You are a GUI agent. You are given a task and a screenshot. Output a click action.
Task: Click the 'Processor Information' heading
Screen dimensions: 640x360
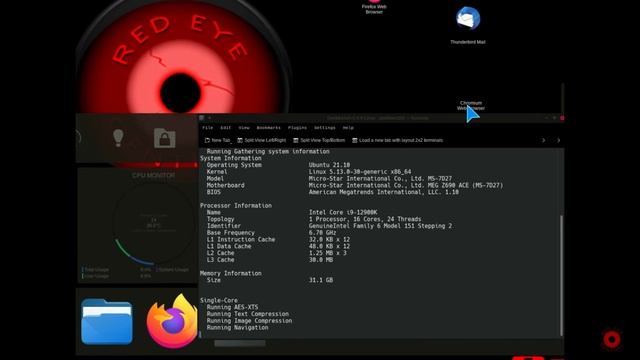[236, 205]
